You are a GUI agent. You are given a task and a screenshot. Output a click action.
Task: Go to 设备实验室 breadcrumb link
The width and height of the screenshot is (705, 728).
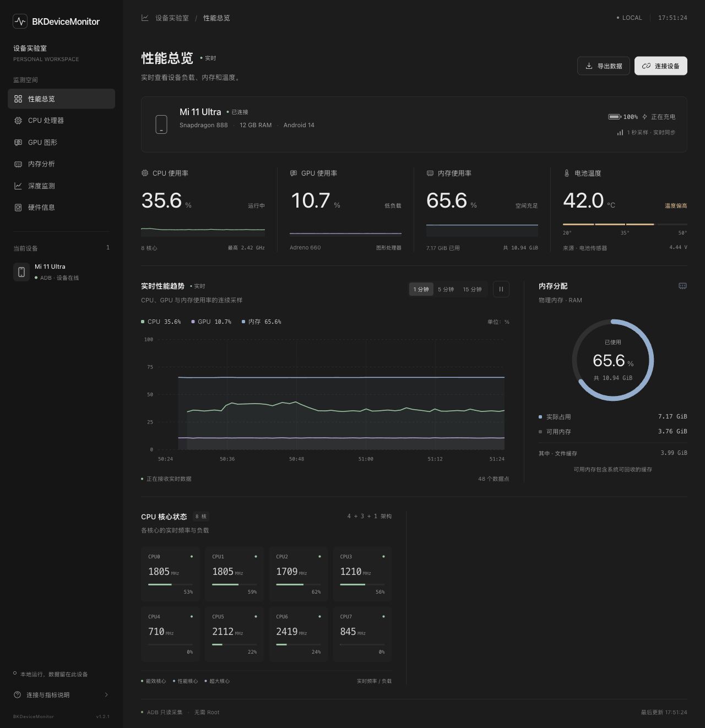[172, 18]
